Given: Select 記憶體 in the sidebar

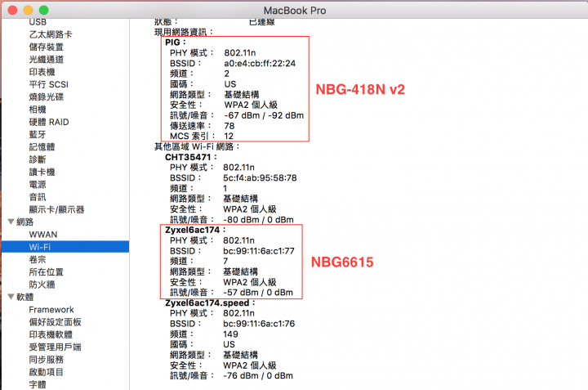Looking at the screenshot, I should click(x=42, y=147).
